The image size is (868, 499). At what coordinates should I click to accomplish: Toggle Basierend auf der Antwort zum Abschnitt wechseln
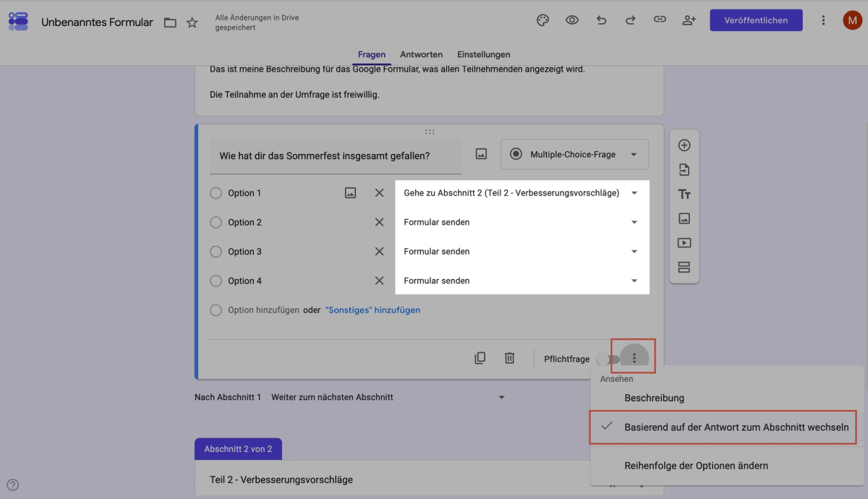coord(723,427)
